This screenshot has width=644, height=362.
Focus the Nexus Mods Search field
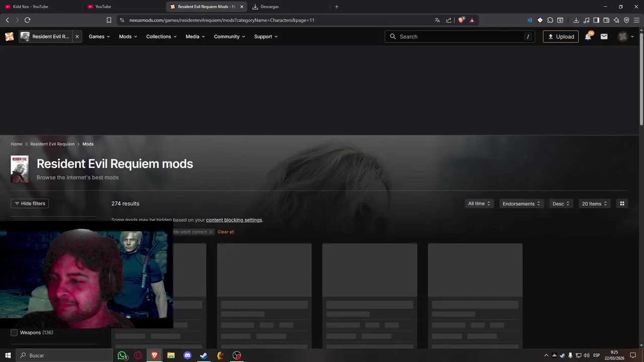click(x=460, y=37)
